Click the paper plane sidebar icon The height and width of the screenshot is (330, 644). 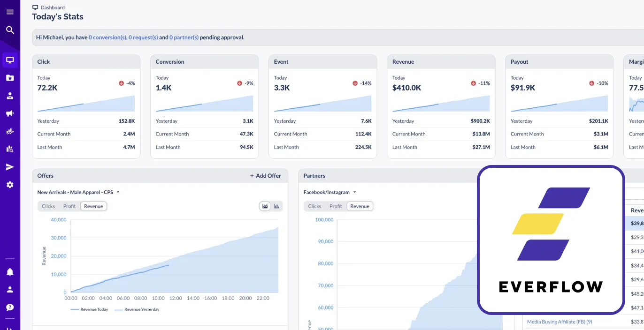[x=10, y=167]
